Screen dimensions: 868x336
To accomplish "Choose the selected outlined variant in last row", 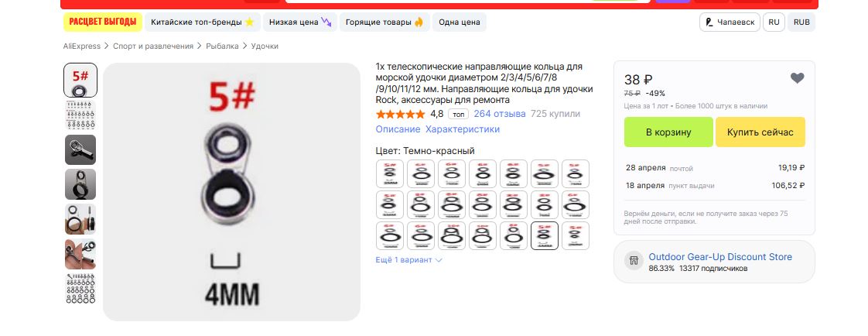I will pos(545,236).
